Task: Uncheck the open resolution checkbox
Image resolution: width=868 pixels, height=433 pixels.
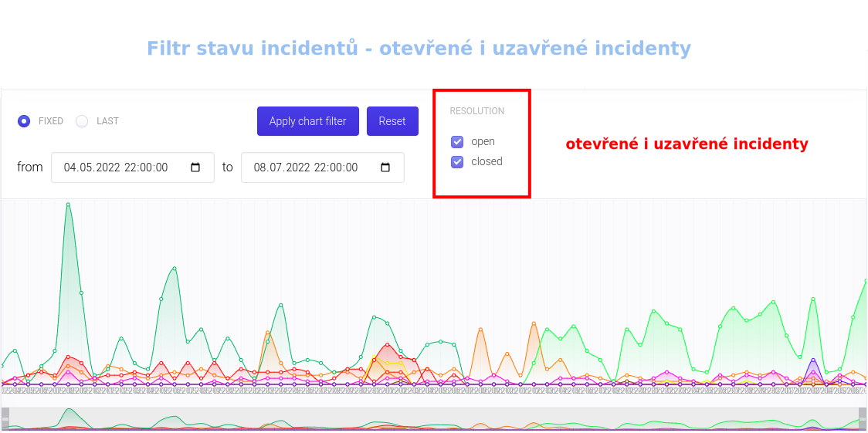Action: 457,142
